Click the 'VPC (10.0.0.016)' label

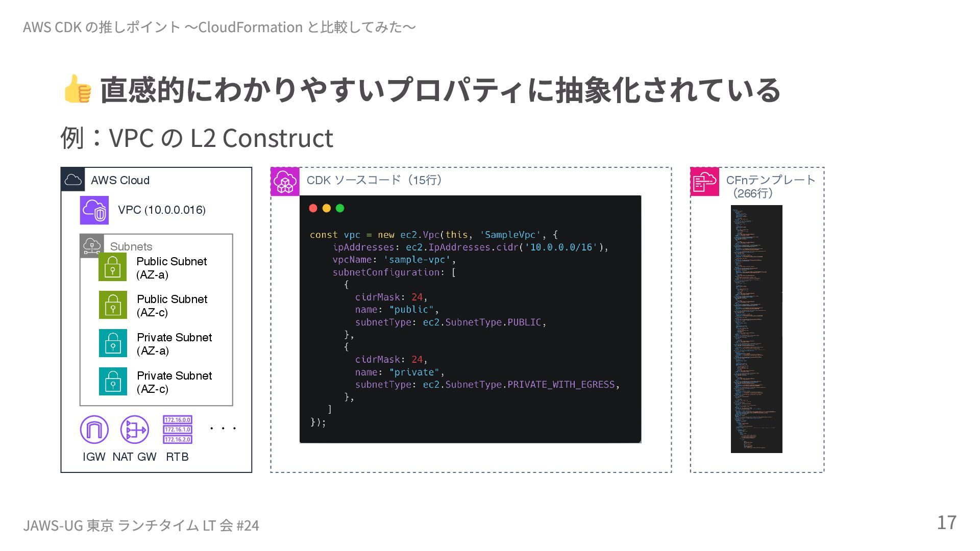pyautogui.click(x=162, y=210)
